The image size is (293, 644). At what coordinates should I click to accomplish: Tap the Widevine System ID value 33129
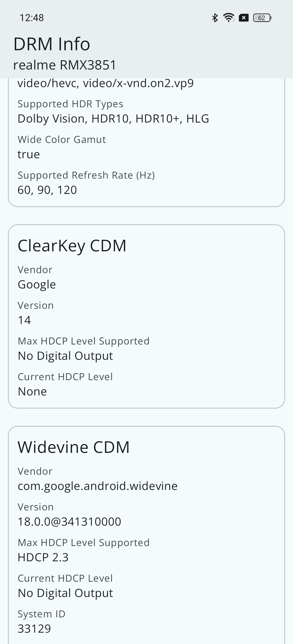[x=34, y=628]
